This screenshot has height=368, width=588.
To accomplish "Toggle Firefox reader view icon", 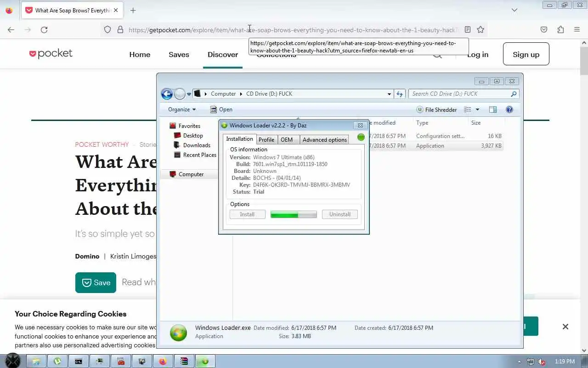I will pyautogui.click(x=468, y=29).
